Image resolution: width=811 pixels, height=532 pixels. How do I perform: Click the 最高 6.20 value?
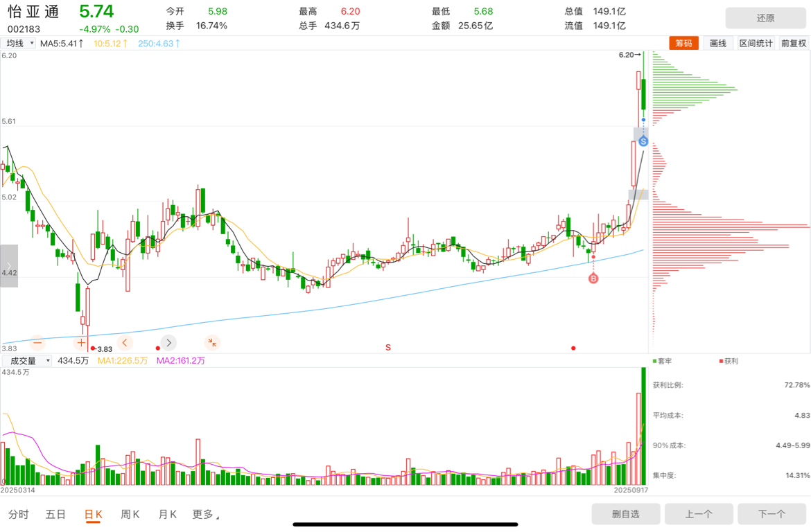click(350, 11)
